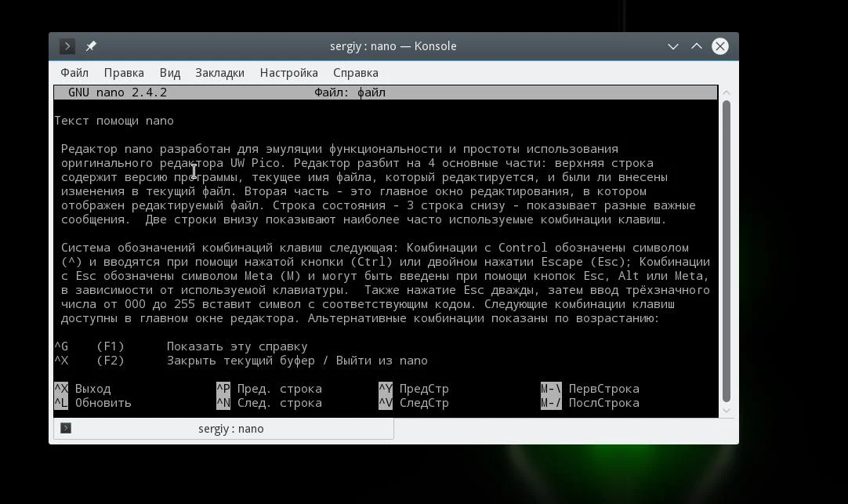Click the terminal icon on the tab

coord(66,428)
